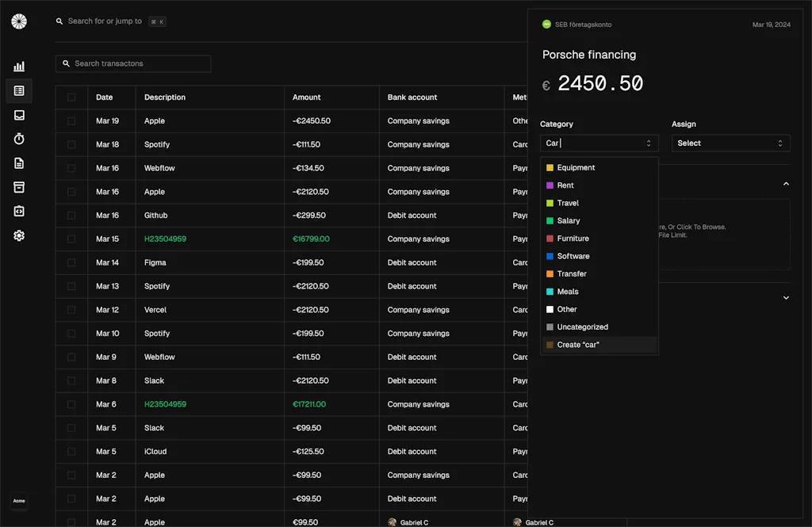Click the Acme workspace button bottom left
The width and height of the screenshot is (812, 527).
[x=19, y=502]
